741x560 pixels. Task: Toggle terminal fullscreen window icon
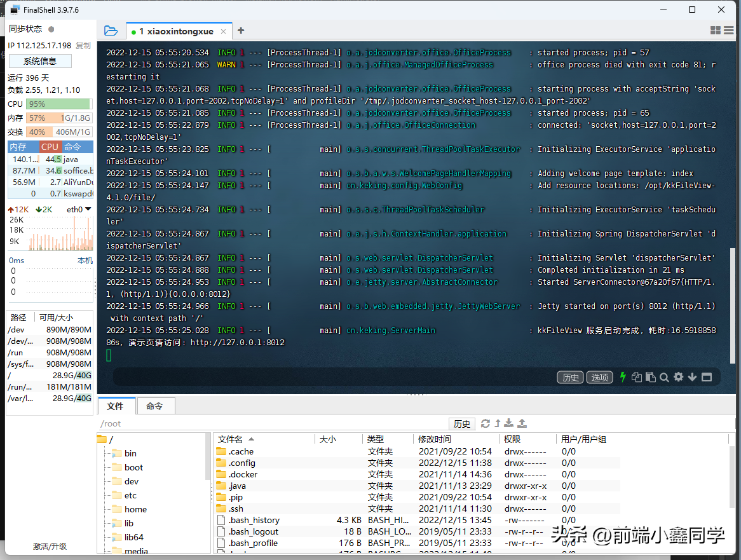[707, 377]
